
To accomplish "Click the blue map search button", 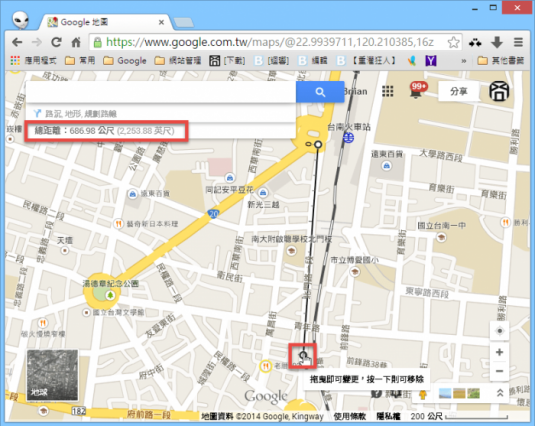I will 320,92.
